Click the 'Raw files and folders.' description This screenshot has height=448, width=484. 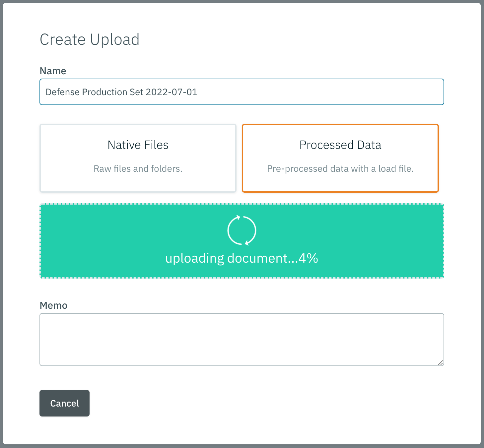(138, 169)
